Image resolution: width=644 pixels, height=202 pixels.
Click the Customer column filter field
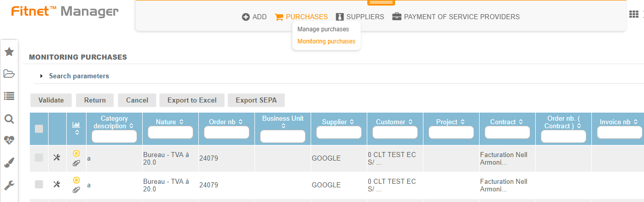395,132
